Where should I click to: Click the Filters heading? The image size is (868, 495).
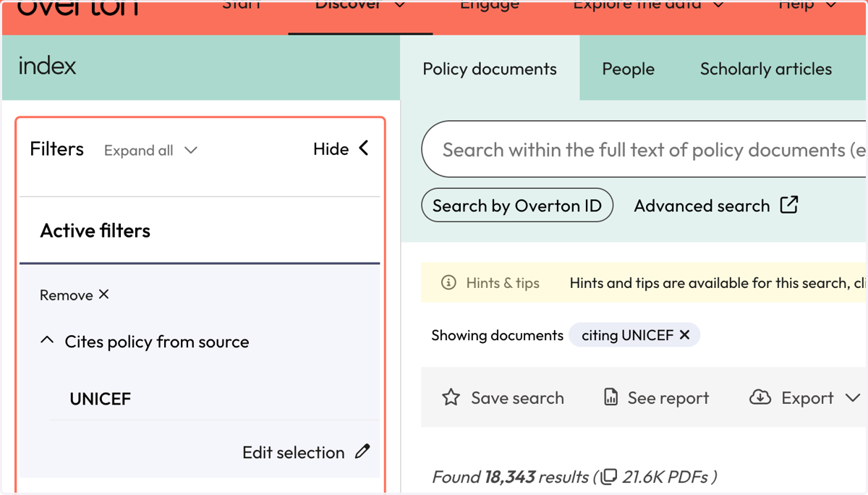(x=56, y=149)
